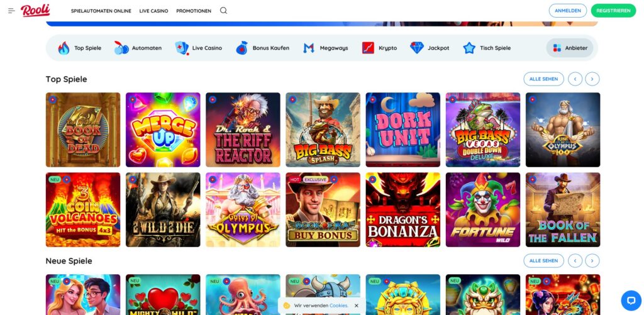Open Big Bass Splash game
This screenshot has width=644, height=315.
click(323, 130)
